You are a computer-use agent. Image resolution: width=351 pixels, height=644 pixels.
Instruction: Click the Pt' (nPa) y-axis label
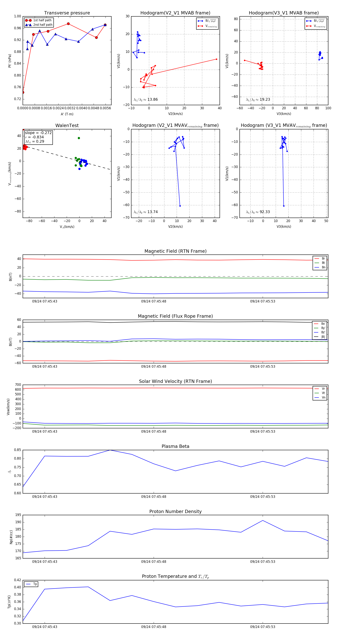[10, 61]
